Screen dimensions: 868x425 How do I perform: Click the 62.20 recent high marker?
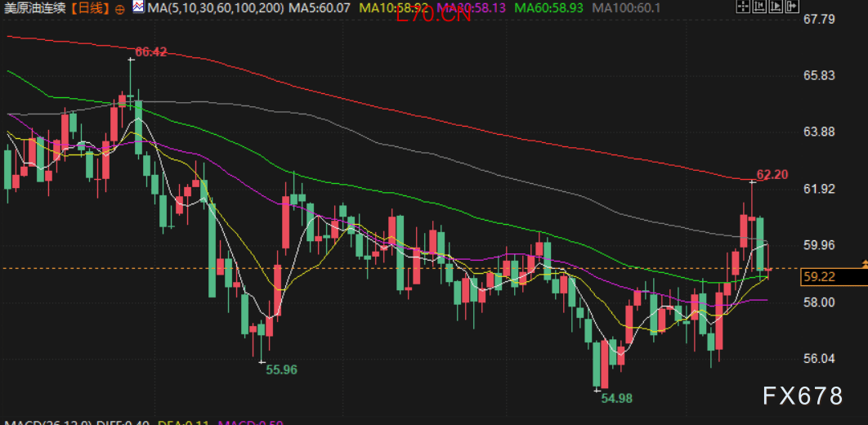click(x=772, y=174)
